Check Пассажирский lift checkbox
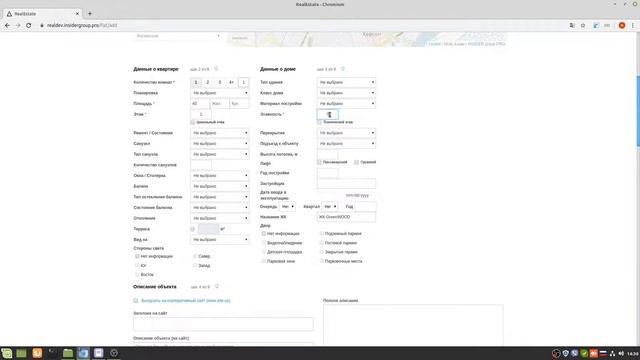 tap(319, 162)
